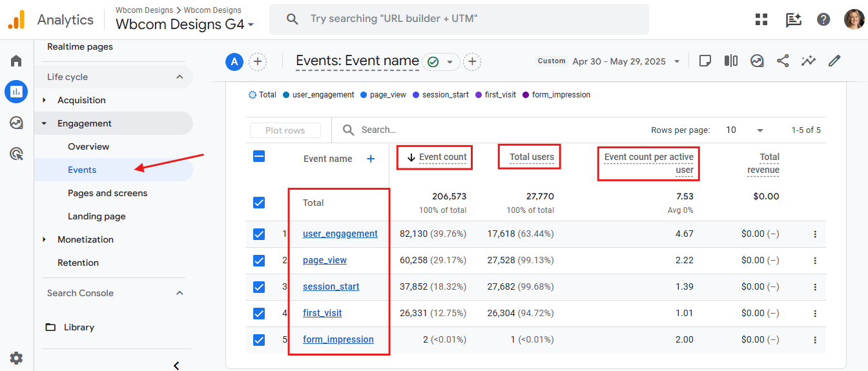The image size is (868, 371).
Task: Open the form_impression event link
Action: [338, 339]
